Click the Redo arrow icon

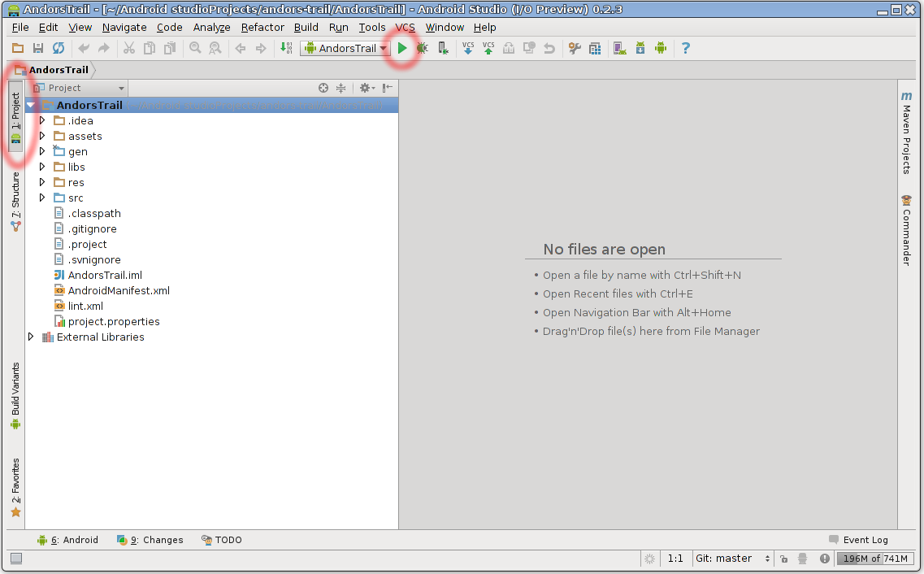tap(104, 48)
